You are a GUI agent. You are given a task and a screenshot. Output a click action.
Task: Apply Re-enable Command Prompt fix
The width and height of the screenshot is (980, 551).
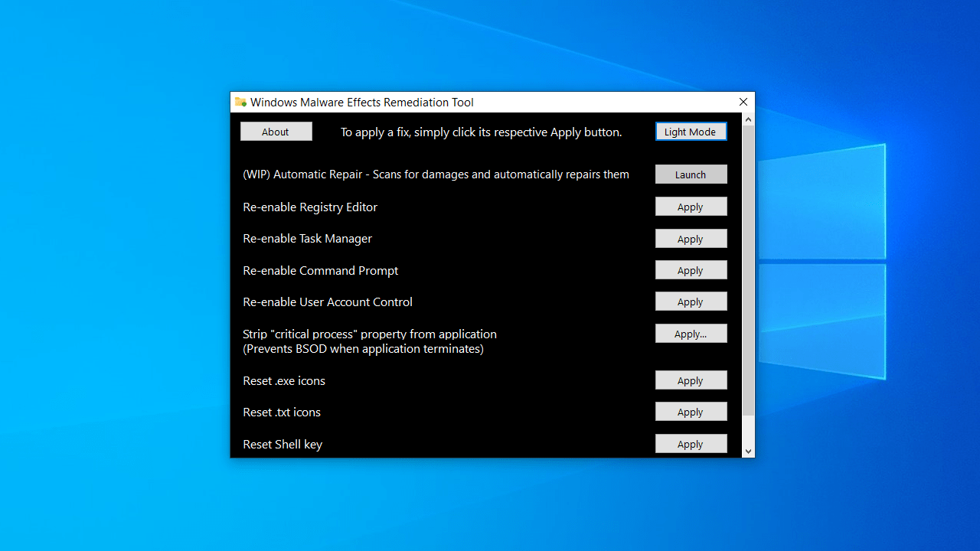[x=691, y=270]
